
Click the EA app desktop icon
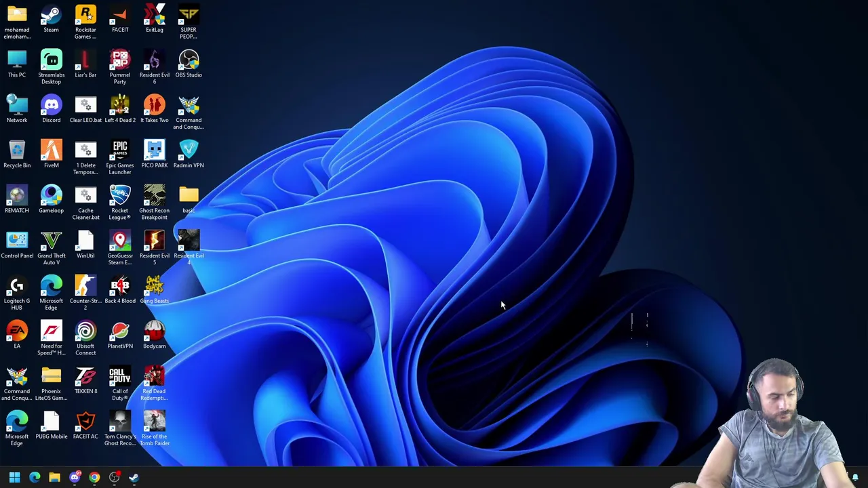17,335
